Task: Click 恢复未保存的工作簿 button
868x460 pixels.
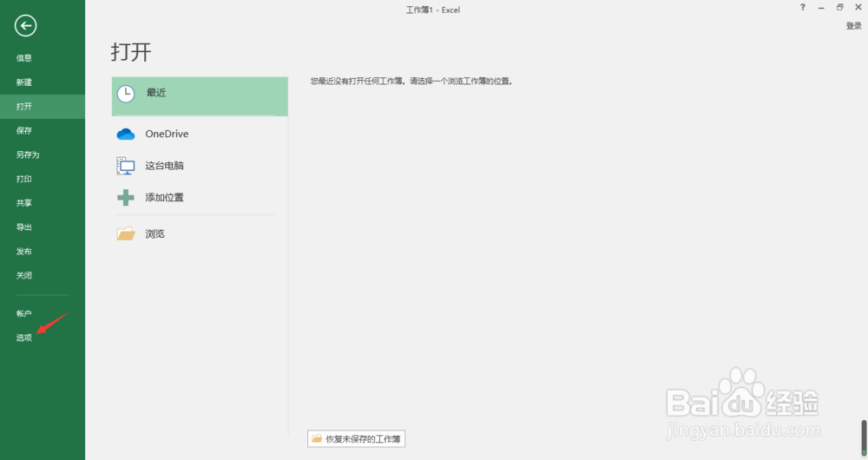Action: point(356,439)
